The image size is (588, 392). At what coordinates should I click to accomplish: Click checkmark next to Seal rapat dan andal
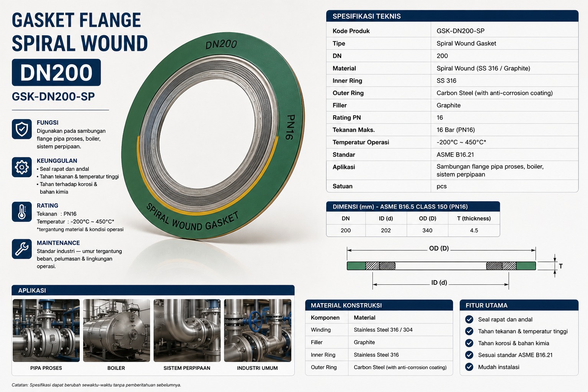[469, 319]
